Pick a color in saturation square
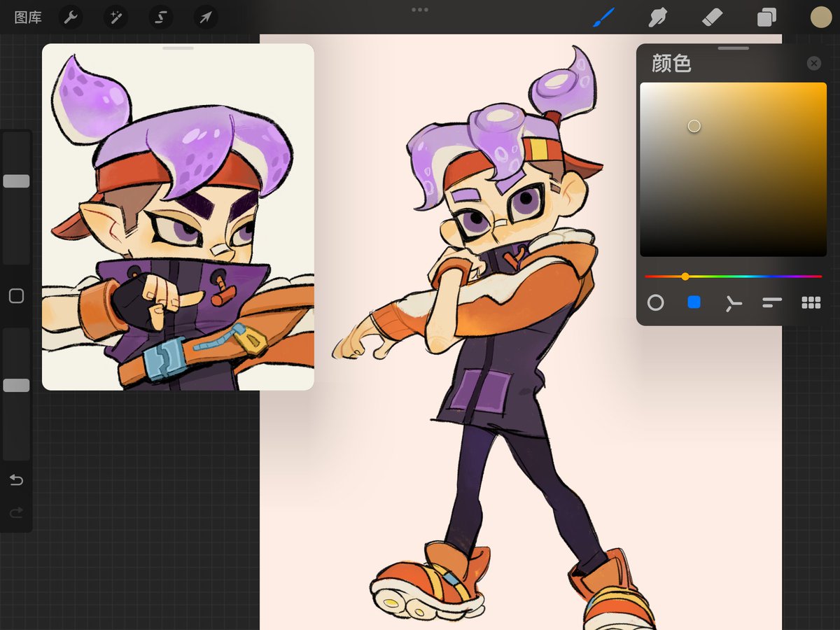The height and width of the screenshot is (630, 840). (733, 169)
